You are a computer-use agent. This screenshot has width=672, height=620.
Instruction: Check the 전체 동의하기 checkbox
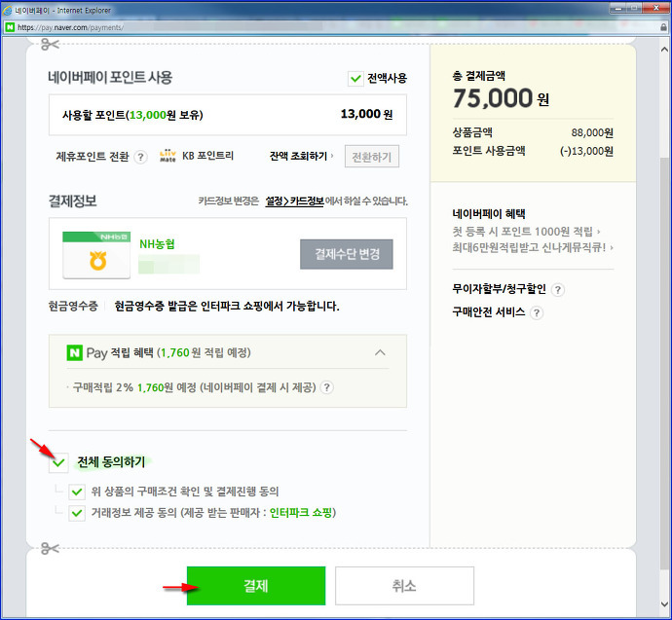(x=58, y=462)
